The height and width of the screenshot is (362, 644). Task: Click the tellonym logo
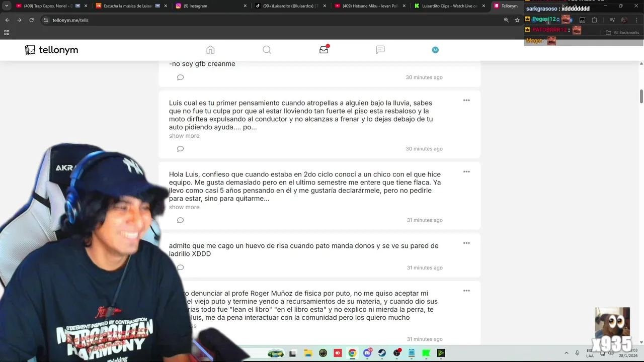click(52, 50)
